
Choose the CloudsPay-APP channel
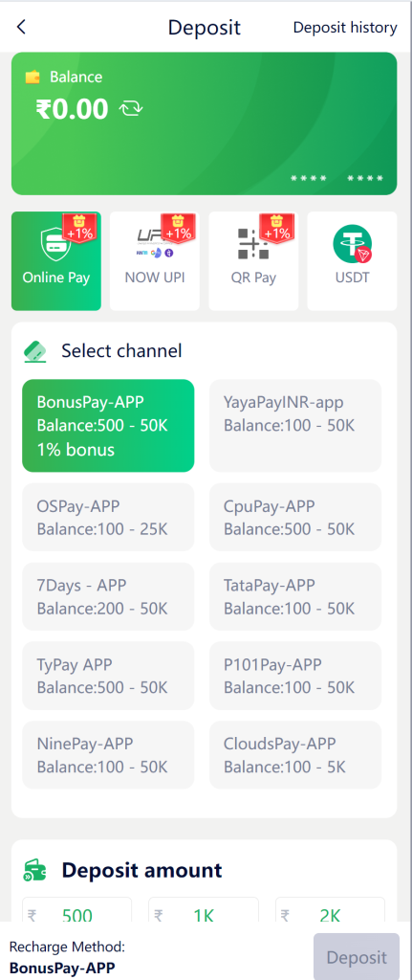tap(295, 755)
